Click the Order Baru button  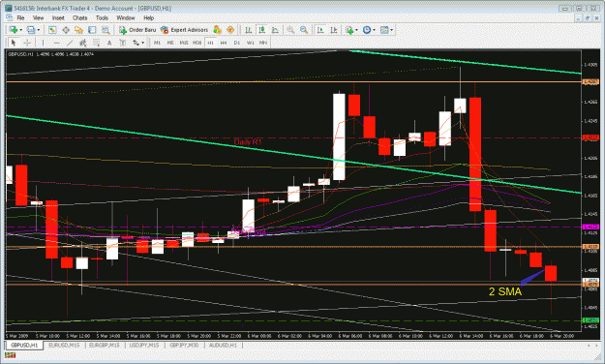[137, 30]
